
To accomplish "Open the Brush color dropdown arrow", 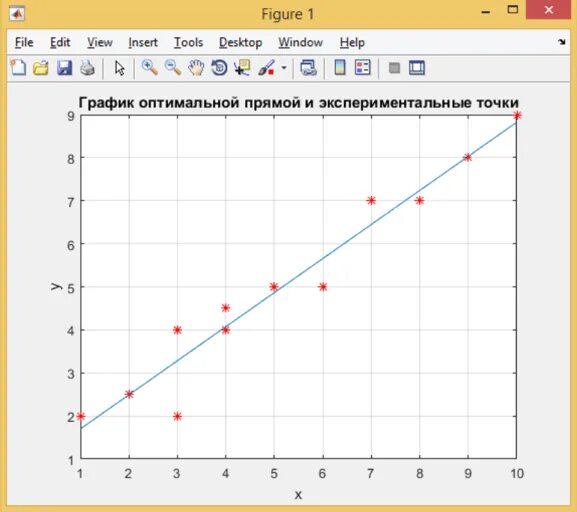I will (284, 68).
